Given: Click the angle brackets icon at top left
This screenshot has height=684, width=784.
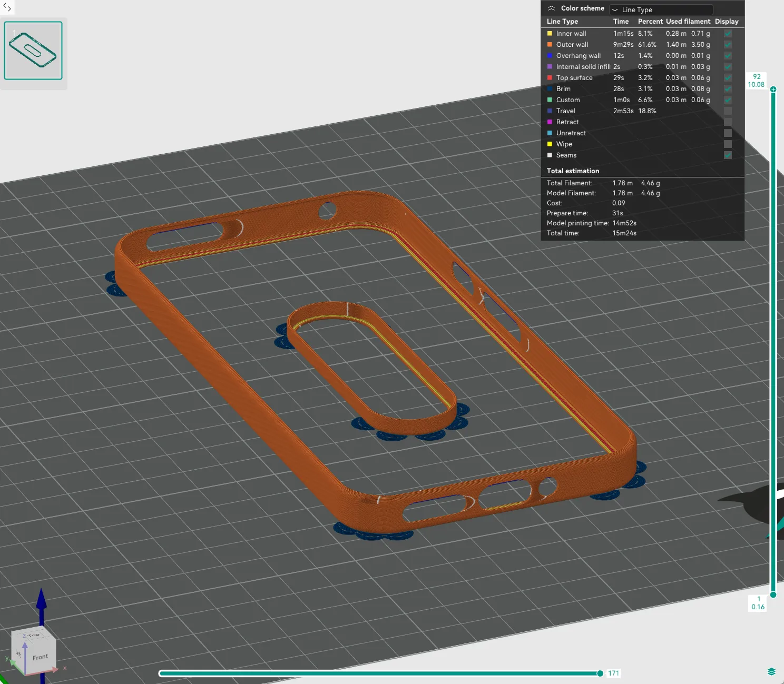Looking at the screenshot, I should (x=7, y=7).
